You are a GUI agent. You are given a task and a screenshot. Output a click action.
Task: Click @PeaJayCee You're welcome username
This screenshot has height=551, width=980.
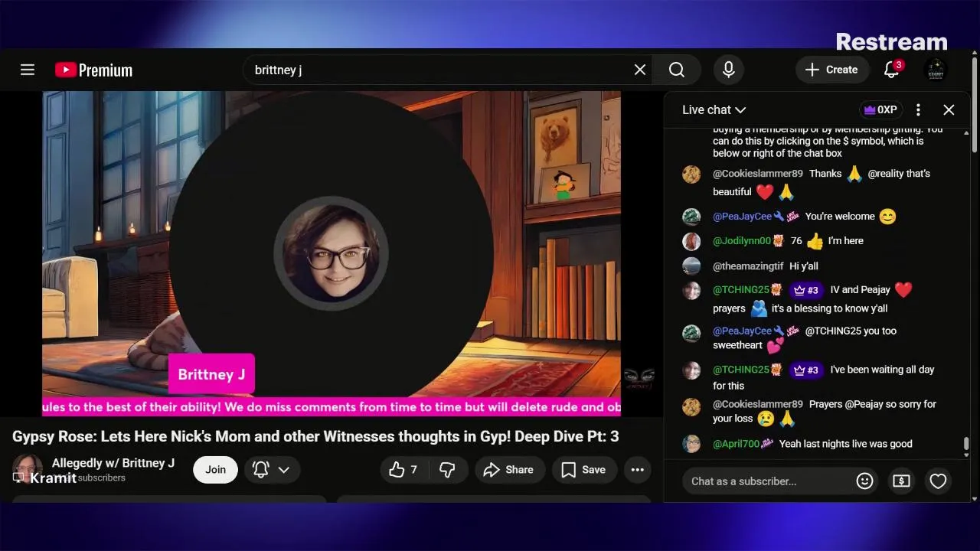[743, 217]
